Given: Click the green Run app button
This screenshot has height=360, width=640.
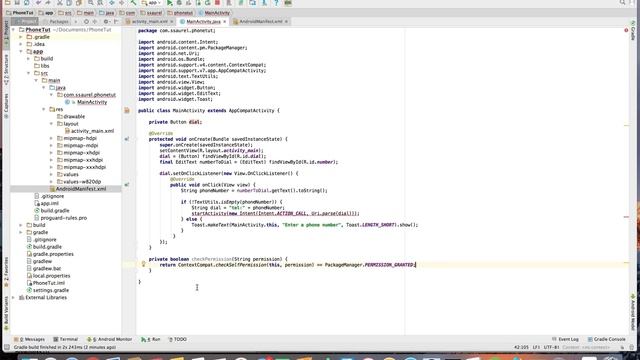Looking at the screenshot, I should [169, 2].
